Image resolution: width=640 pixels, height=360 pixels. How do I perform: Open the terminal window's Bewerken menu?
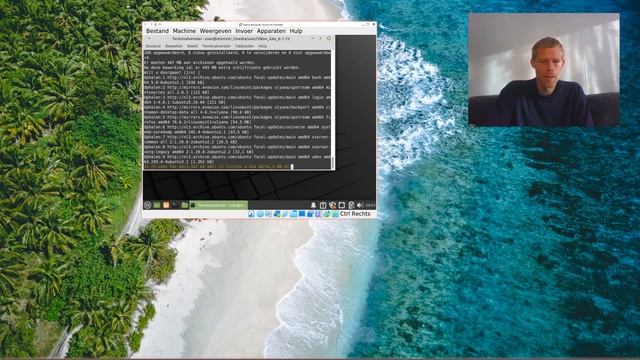coord(174,46)
